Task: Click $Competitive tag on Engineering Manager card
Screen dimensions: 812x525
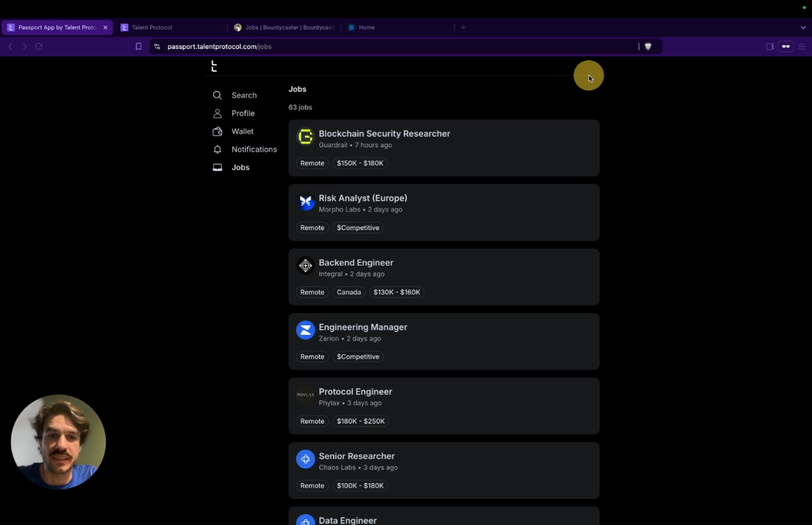Action: click(x=358, y=357)
